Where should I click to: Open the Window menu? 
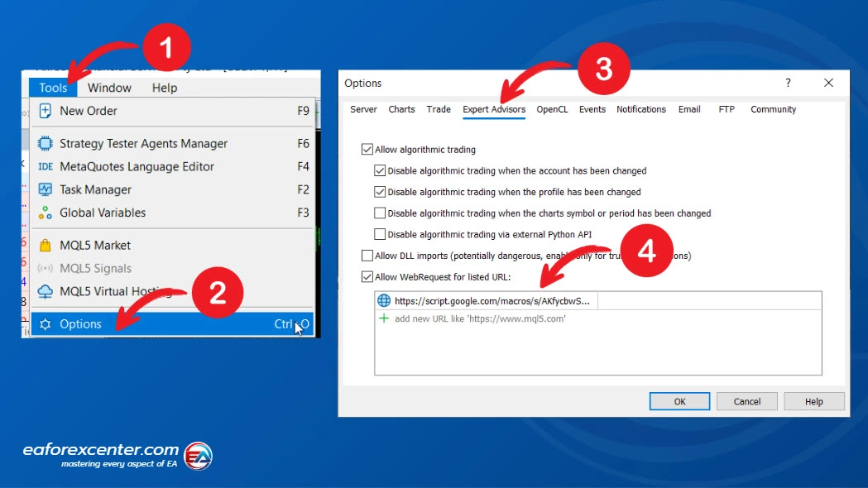[x=109, y=88]
